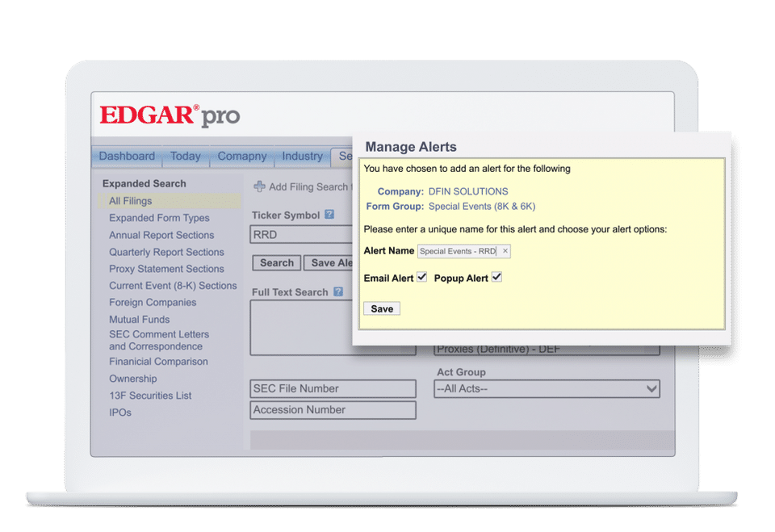Click the Search button
This screenshot has height=532, width=775.
pyautogui.click(x=277, y=262)
